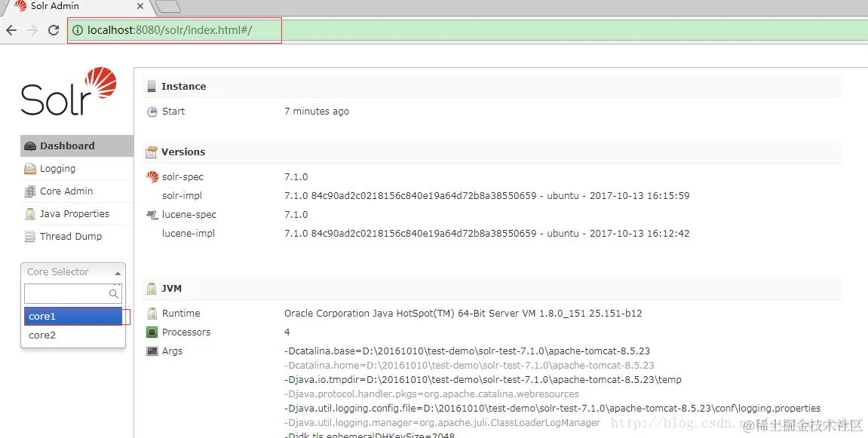Click the Logging clipboard icon

tap(30, 169)
